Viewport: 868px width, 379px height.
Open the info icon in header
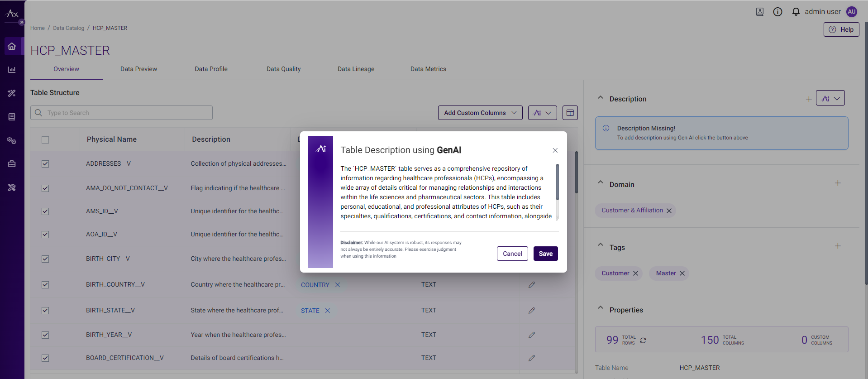(x=777, y=12)
